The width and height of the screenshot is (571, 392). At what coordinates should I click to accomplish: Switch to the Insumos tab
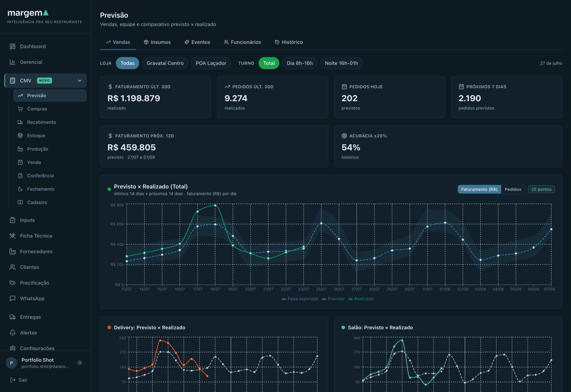tap(157, 42)
